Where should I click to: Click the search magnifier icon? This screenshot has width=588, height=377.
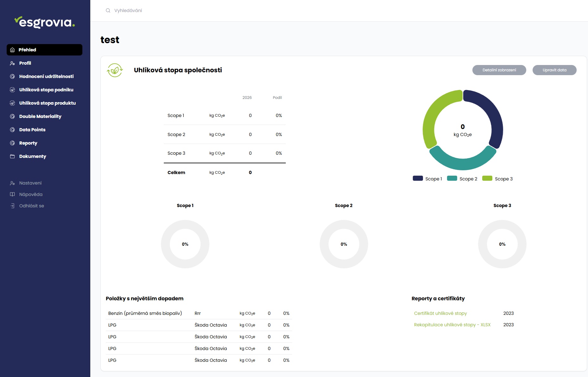pyautogui.click(x=108, y=10)
